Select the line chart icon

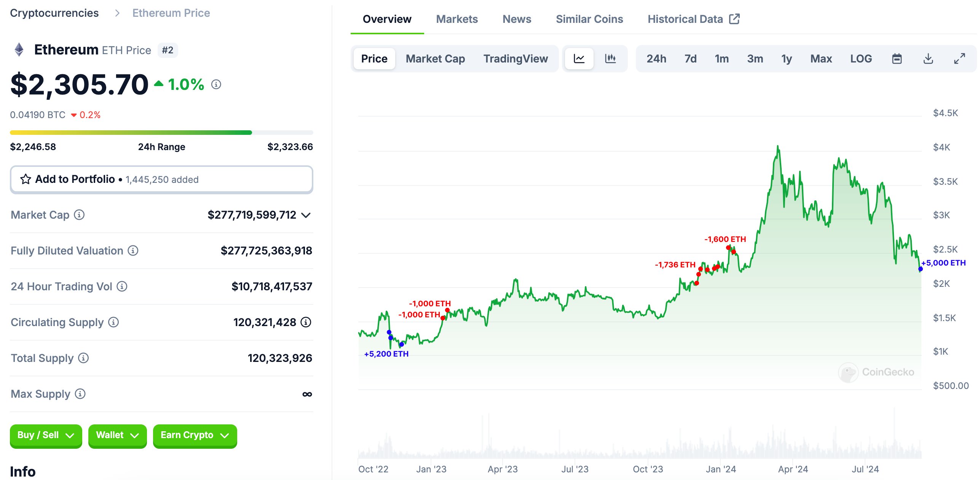point(579,59)
